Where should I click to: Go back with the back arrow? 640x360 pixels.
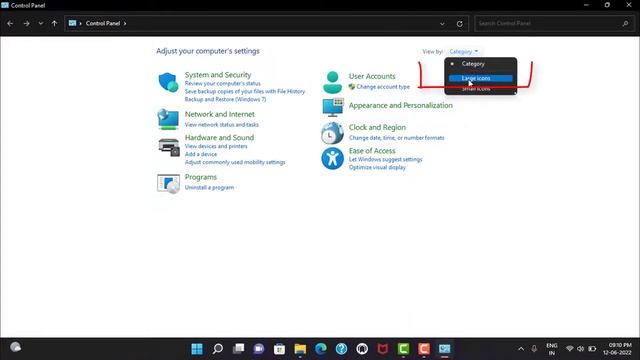point(10,24)
